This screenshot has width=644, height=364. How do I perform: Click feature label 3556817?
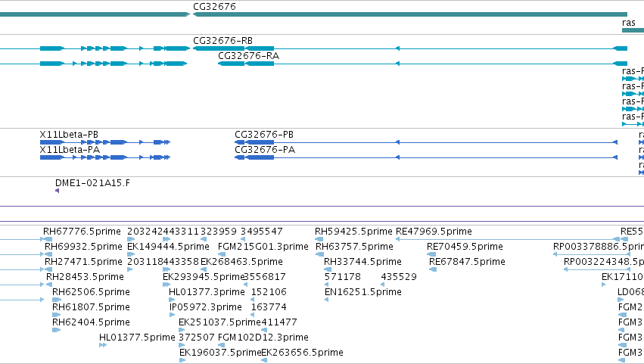pyautogui.click(x=265, y=277)
